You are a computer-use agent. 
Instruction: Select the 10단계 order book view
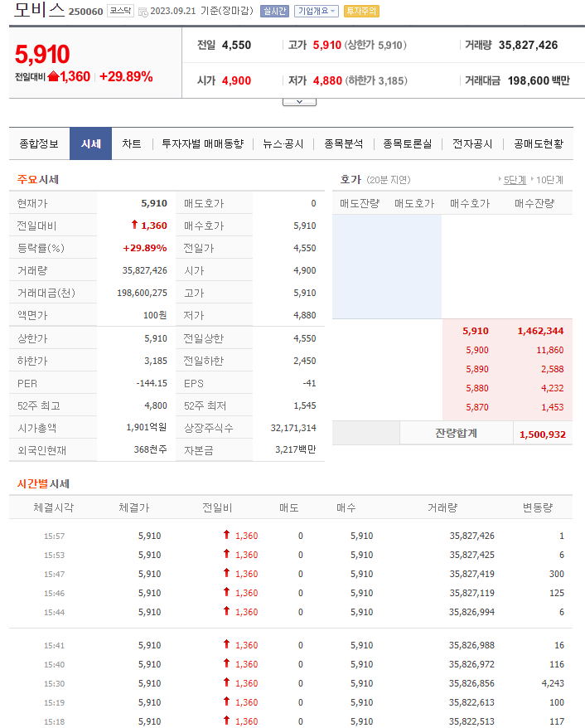[549, 180]
